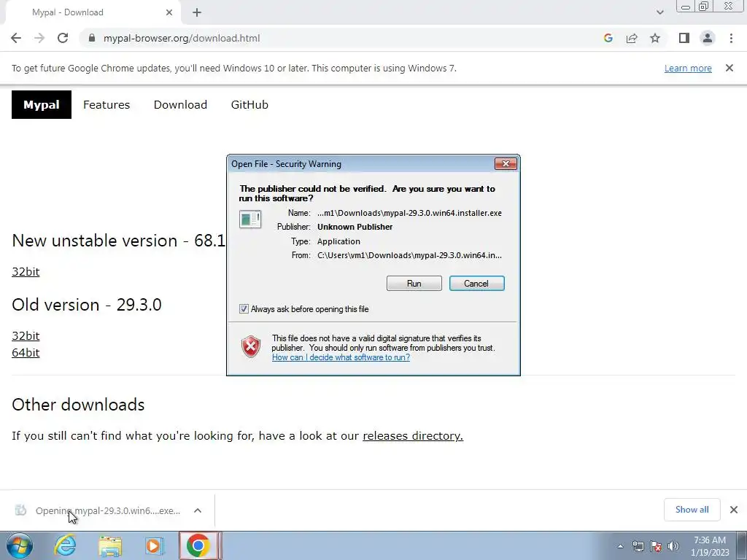
Task: Open the Features nav item
Action: coord(107,105)
